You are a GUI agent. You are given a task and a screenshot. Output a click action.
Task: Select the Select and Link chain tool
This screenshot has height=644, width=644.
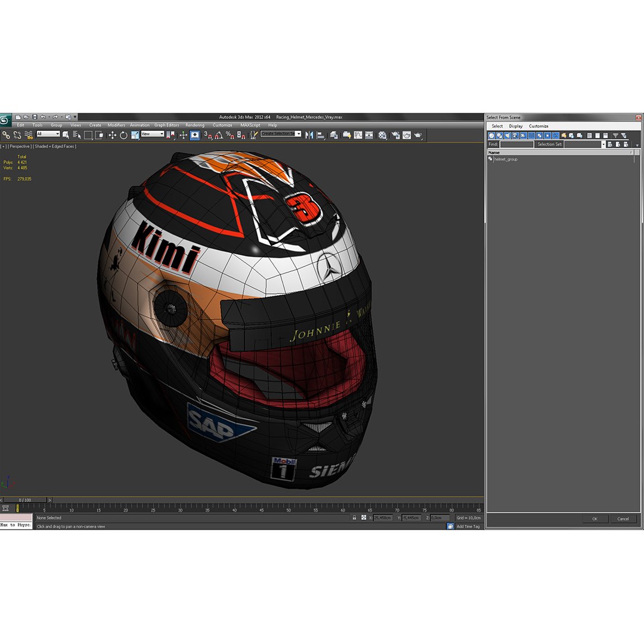[x=6, y=135]
